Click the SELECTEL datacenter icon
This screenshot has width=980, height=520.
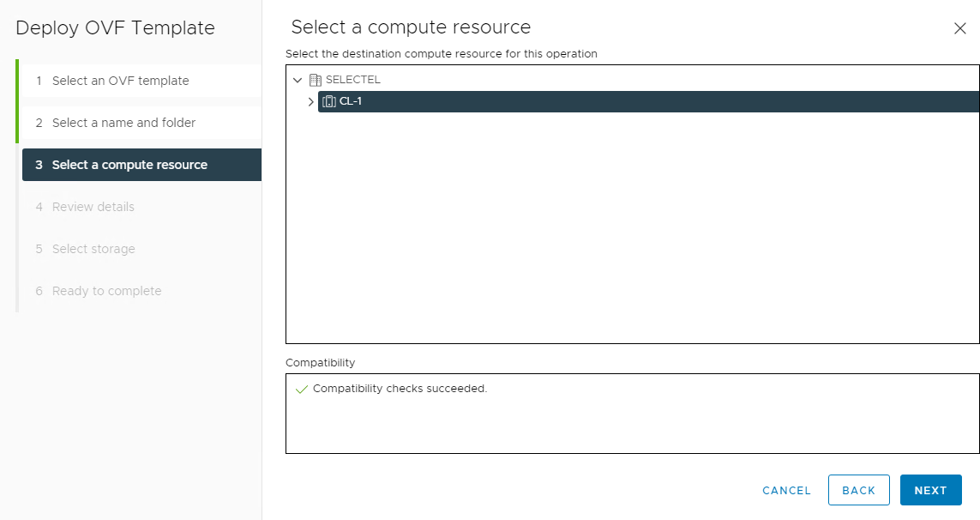[x=315, y=80]
